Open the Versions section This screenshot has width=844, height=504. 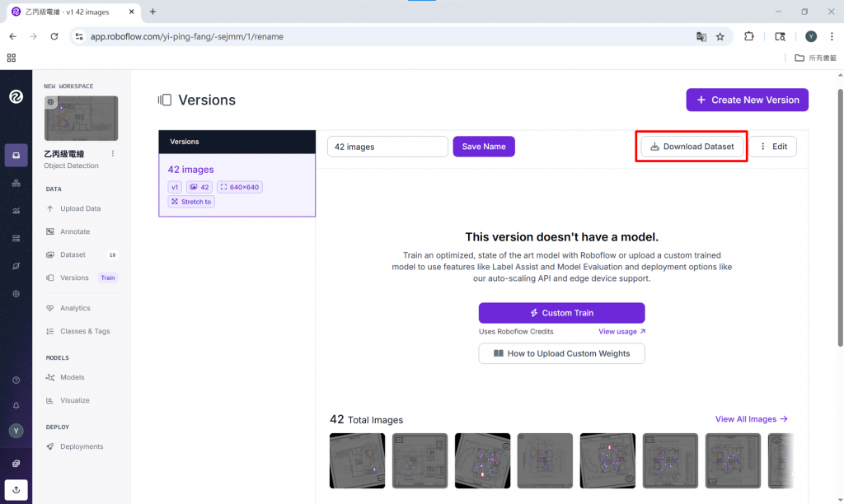coord(74,278)
